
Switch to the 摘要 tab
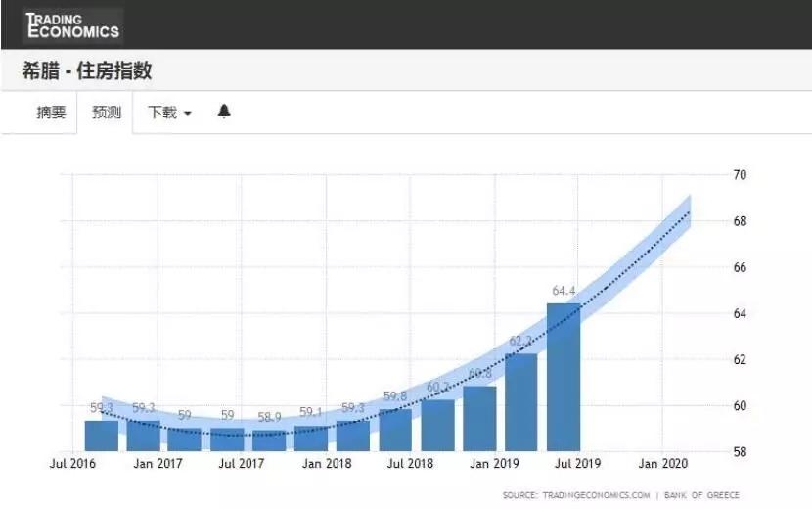point(51,113)
